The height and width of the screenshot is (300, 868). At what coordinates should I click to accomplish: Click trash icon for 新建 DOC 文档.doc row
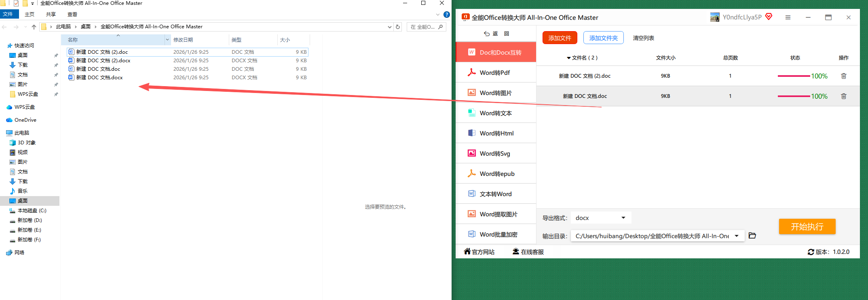click(x=844, y=96)
